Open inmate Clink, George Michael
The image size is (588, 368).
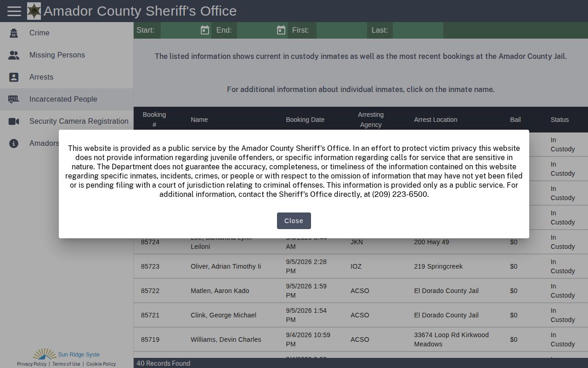tap(224, 315)
